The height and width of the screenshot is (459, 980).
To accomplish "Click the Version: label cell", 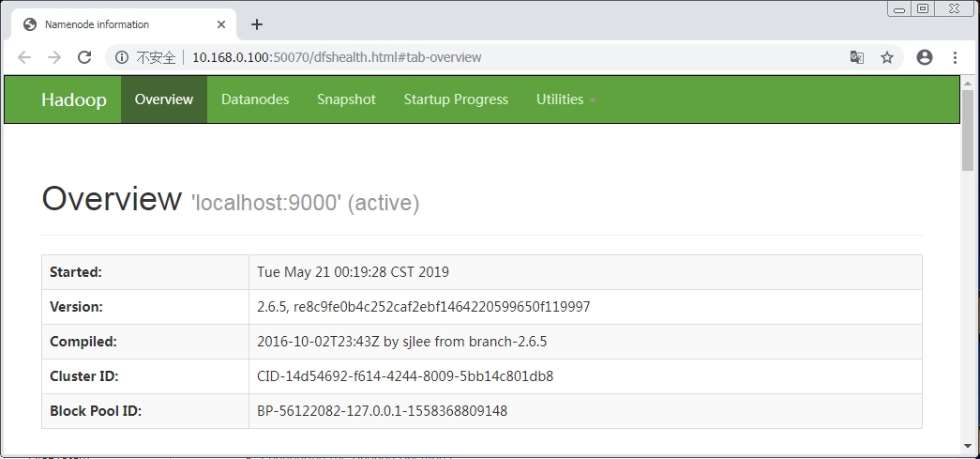I will click(x=145, y=307).
